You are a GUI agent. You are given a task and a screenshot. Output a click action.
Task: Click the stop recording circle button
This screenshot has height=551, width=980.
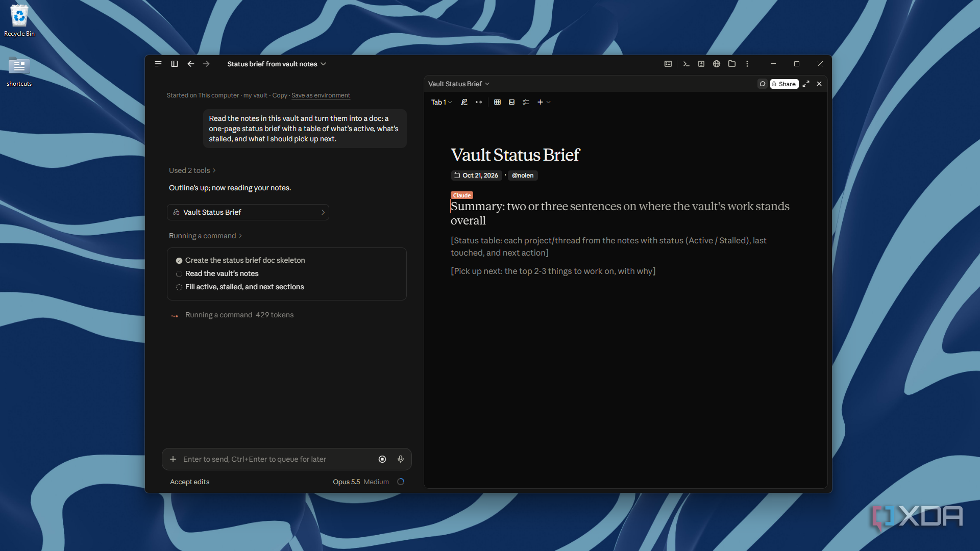coord(382,459)
